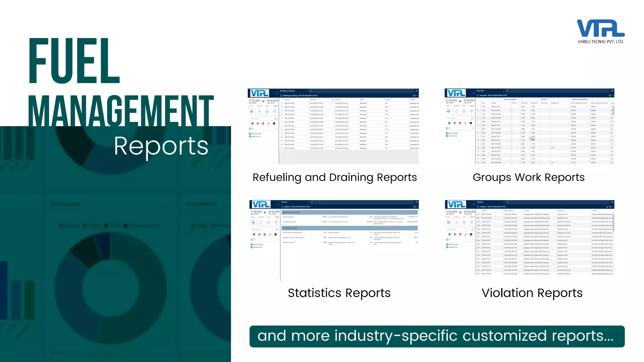Switch to Statistics tab
644x362 pixels.
coord(295,202)
